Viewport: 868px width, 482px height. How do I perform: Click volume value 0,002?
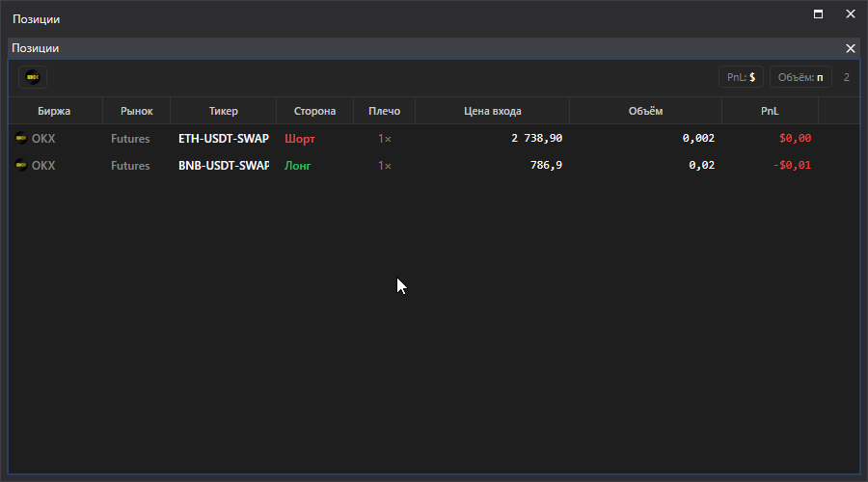[698, 138]
